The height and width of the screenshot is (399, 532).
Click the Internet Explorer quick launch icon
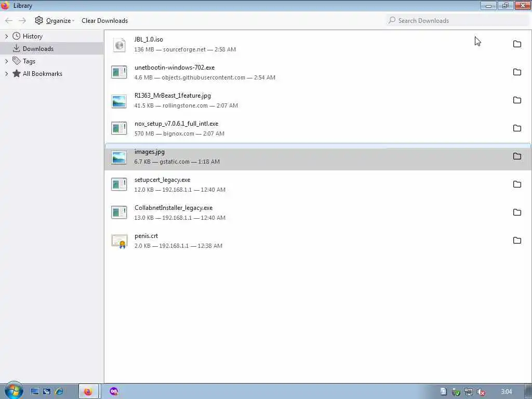tap(59, 392)
